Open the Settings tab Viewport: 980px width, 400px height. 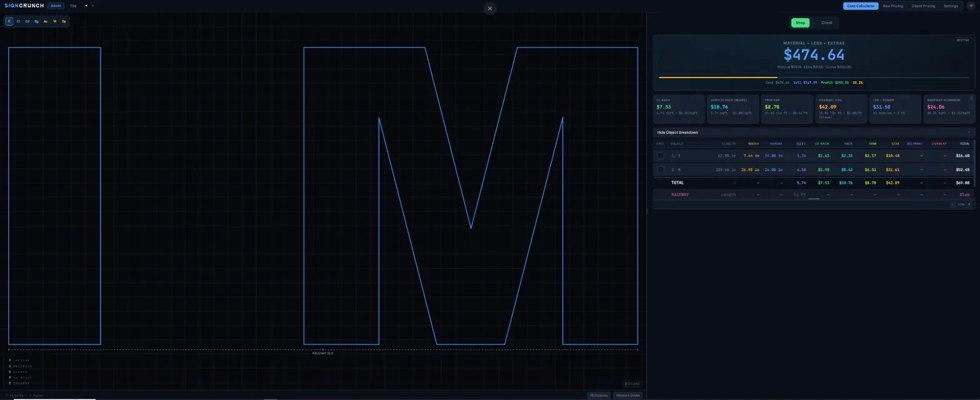pyautogui.click(x=951, y=6)
